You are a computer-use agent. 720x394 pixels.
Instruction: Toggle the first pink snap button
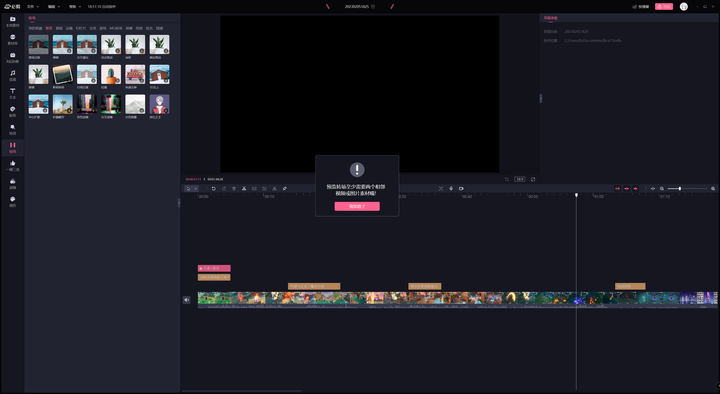pos(618,189)
